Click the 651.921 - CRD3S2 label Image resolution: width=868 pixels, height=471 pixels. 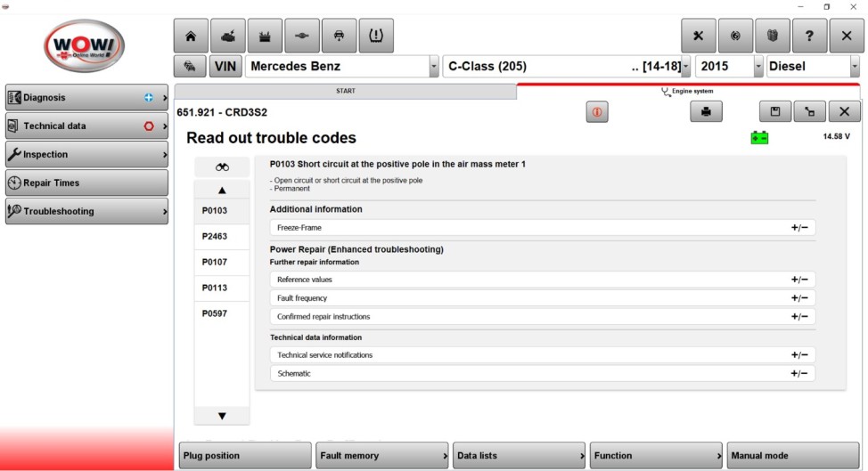[x=222, y=112]
